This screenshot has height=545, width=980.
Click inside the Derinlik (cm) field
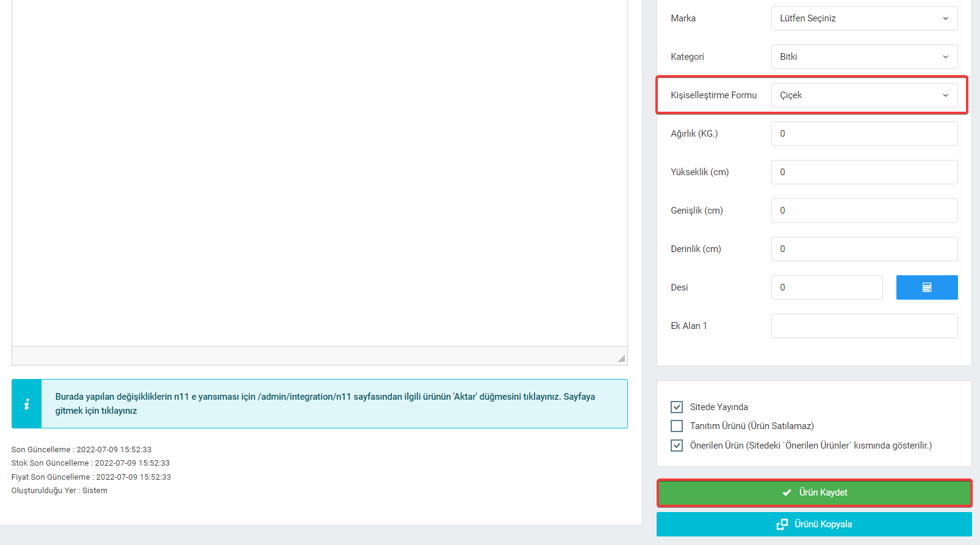point(864,249)
